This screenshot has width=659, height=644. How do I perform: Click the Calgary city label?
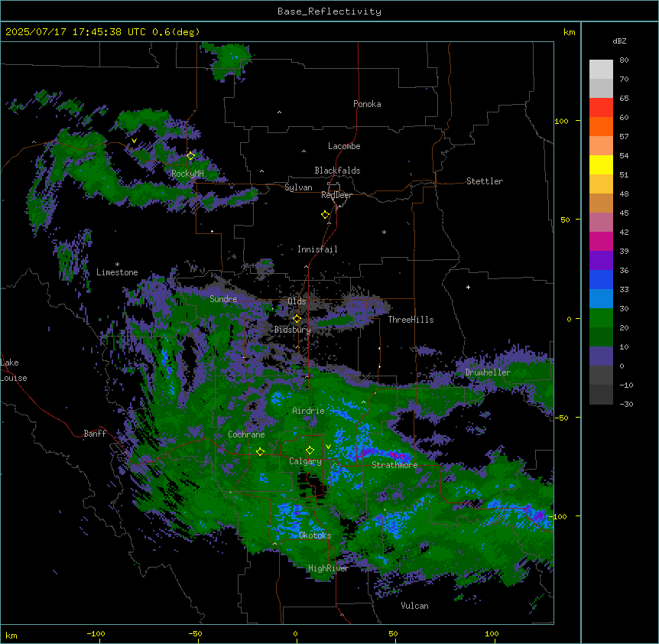(x=305, y=461)
